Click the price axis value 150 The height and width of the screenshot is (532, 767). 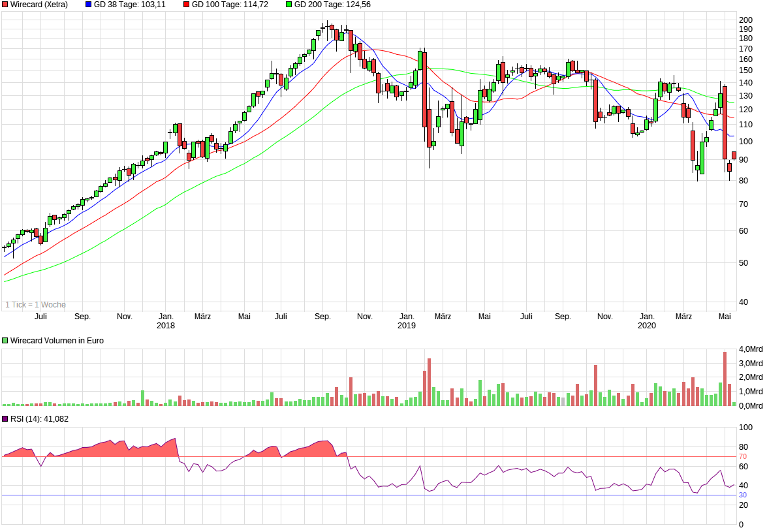pos(745,70)
